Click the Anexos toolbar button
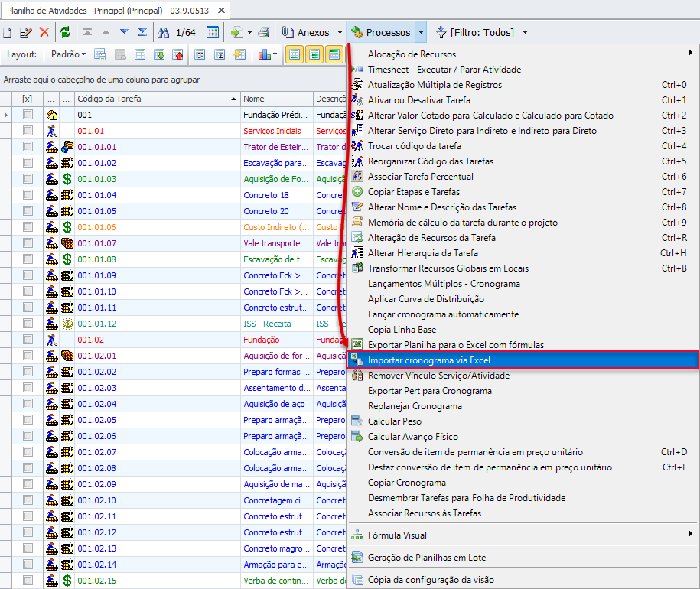 pyautogui.click(x=307, y=32)
